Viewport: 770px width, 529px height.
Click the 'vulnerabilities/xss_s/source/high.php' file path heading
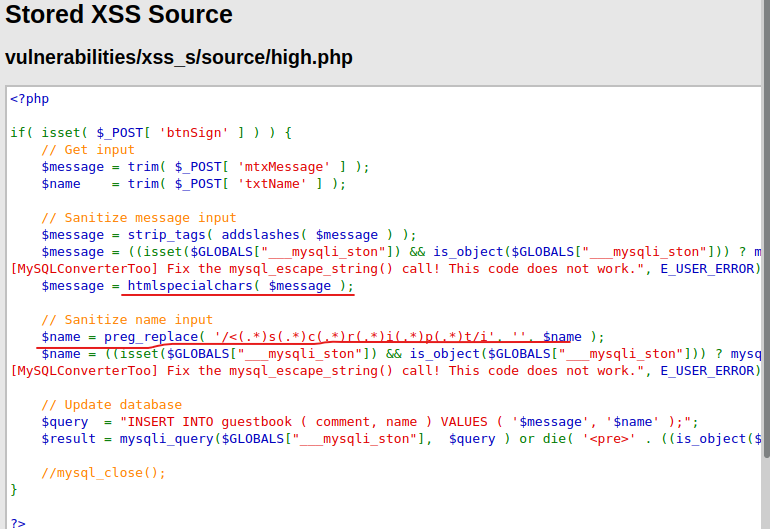coord(179,57)
